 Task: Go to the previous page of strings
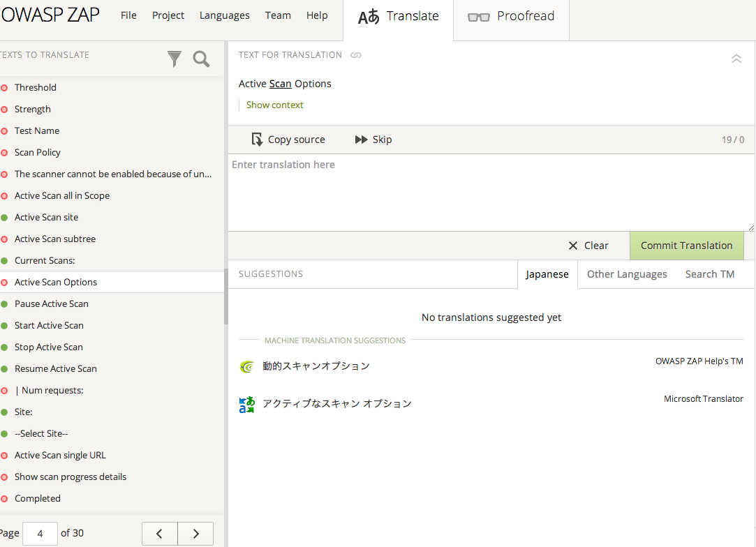(160, 534)
